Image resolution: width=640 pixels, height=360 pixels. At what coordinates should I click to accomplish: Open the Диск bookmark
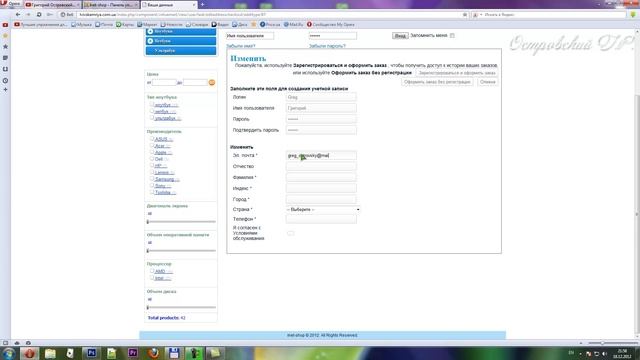[240, 24]
